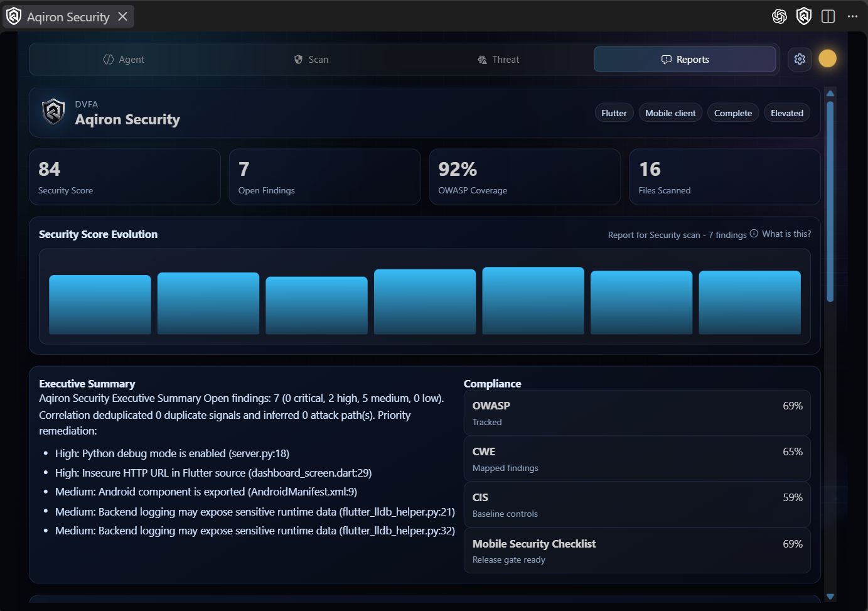Click the Executive Summary heading

pos(87,384)
